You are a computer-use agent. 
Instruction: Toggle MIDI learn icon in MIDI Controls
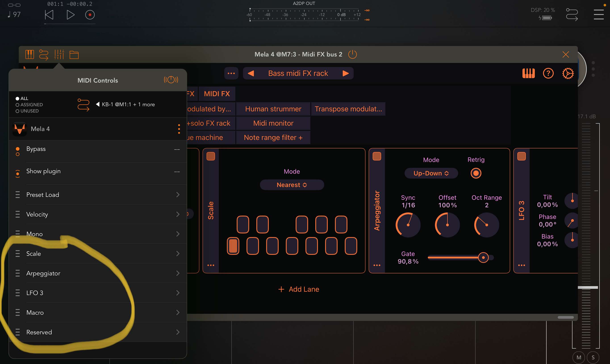(171, 80)
